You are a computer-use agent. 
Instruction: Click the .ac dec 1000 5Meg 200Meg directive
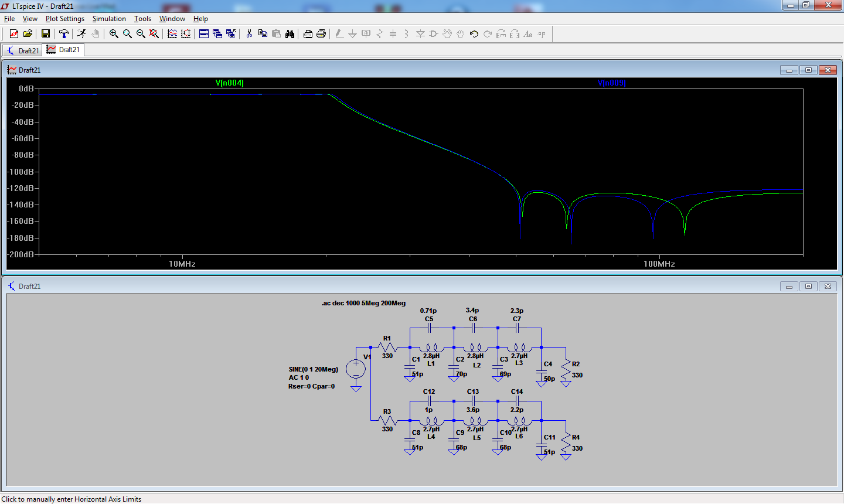click(363, 303)
